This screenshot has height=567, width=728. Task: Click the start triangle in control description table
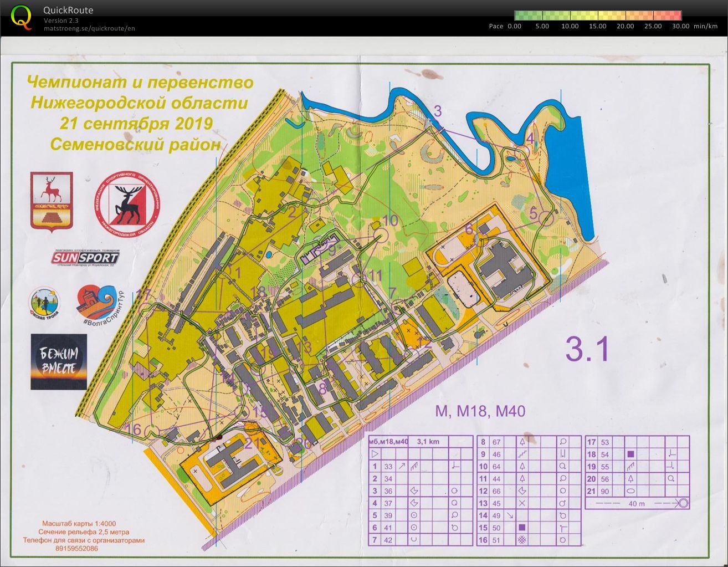375,454
